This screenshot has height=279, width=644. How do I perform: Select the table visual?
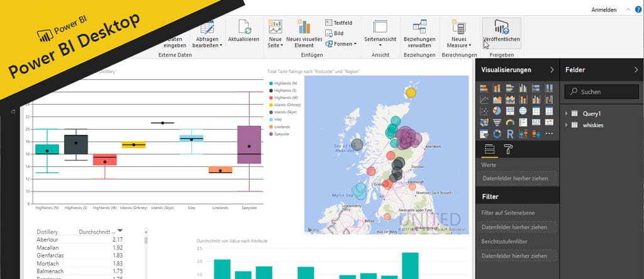coord(536,111)
